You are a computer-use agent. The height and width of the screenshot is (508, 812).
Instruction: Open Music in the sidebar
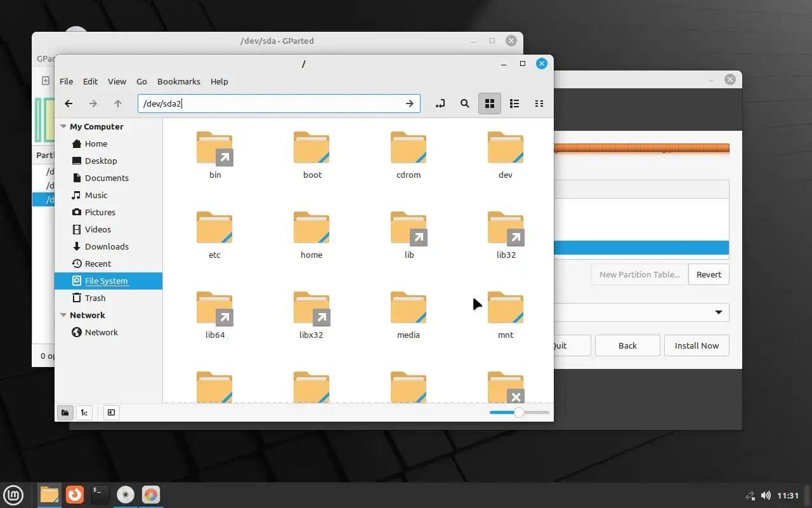[108, 195]
